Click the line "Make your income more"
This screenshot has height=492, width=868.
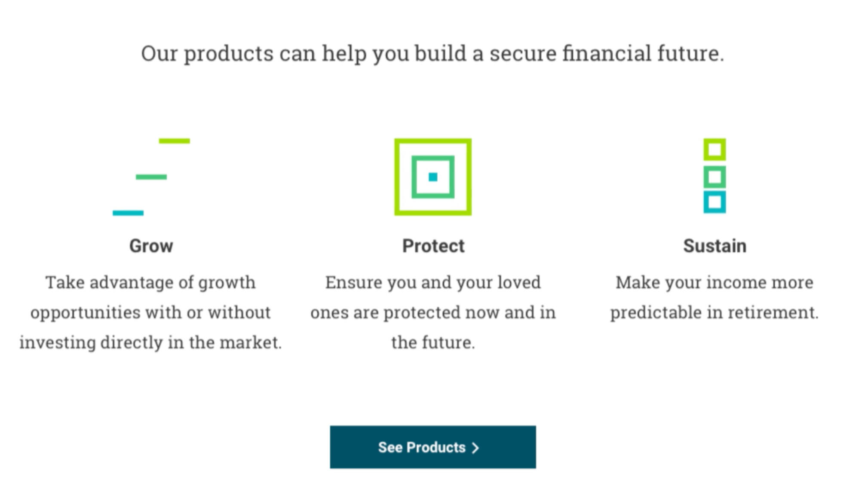714,283
